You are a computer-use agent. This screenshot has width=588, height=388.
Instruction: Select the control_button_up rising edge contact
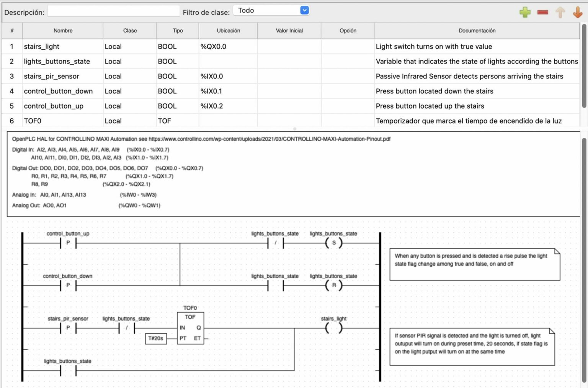click(x=68, y=243)
